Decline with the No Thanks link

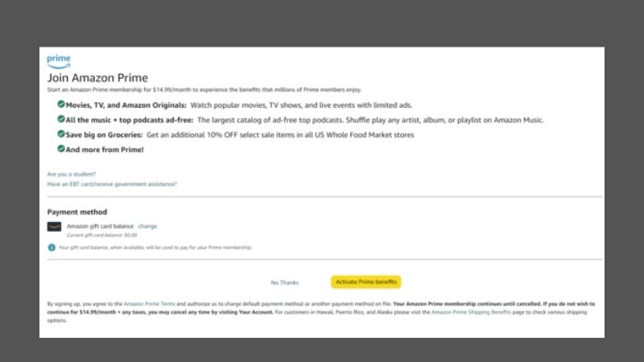click(x=284, y=282)
